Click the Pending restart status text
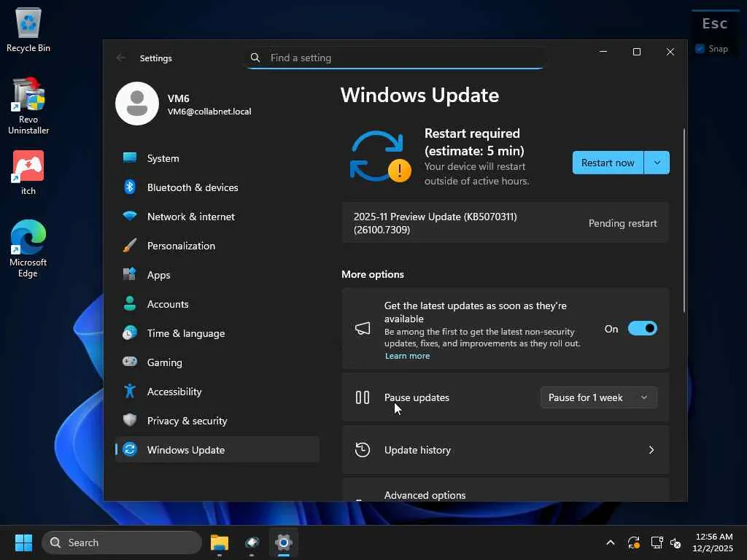 pyautogui.click(x=622, y=223)
